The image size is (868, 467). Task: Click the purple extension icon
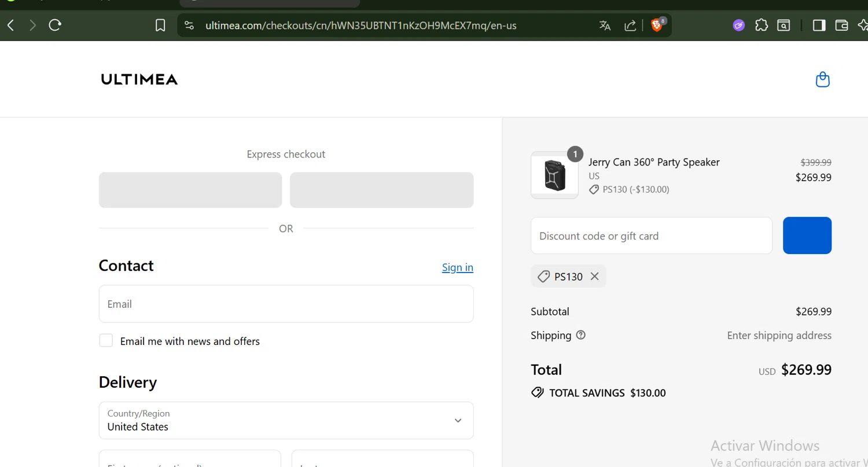(x=738, y=25)
